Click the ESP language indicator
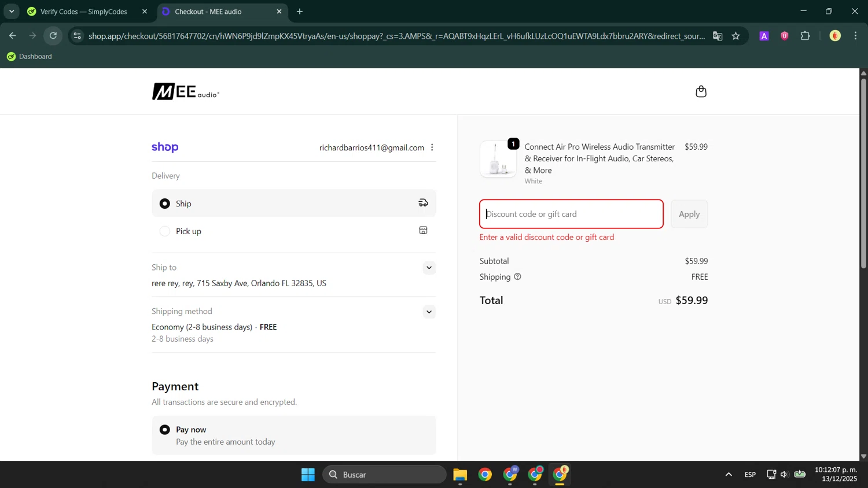The width and height of the screenshot is (868, 488). (x=750, y=475)
